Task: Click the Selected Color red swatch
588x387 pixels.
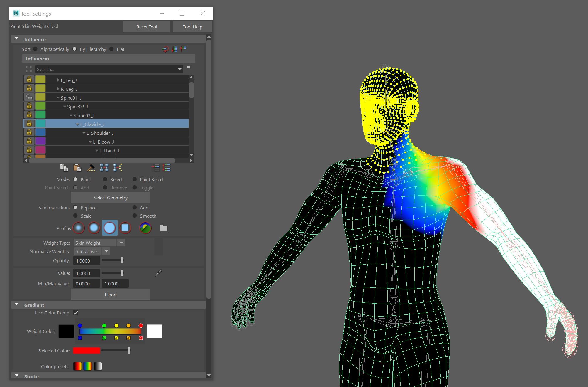Action: click(x=87, y=351)
